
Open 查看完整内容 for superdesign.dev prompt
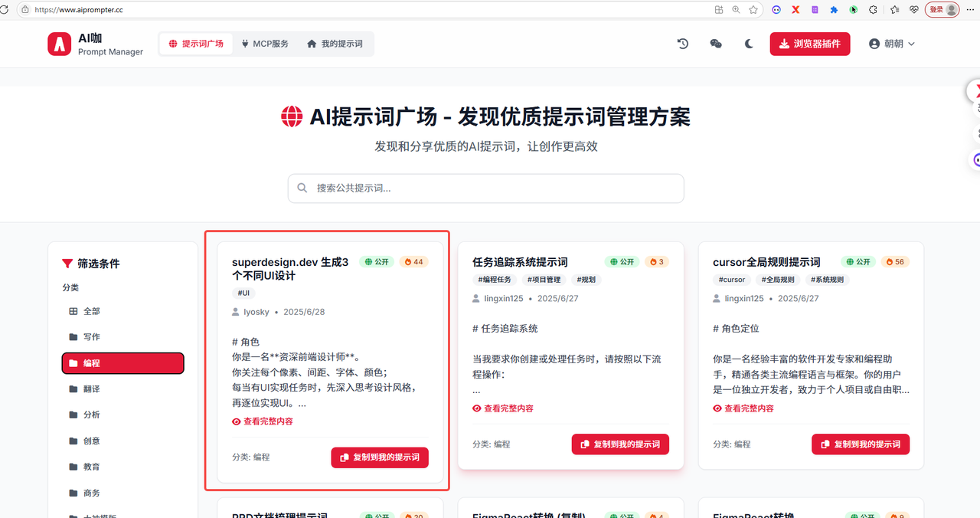point(263,421)
